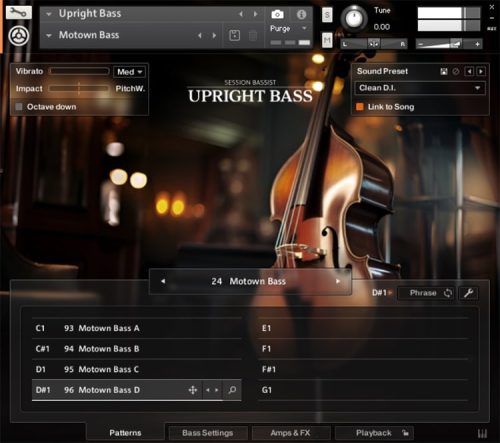Take a snapshot with the camera icon

coord(277,14)
